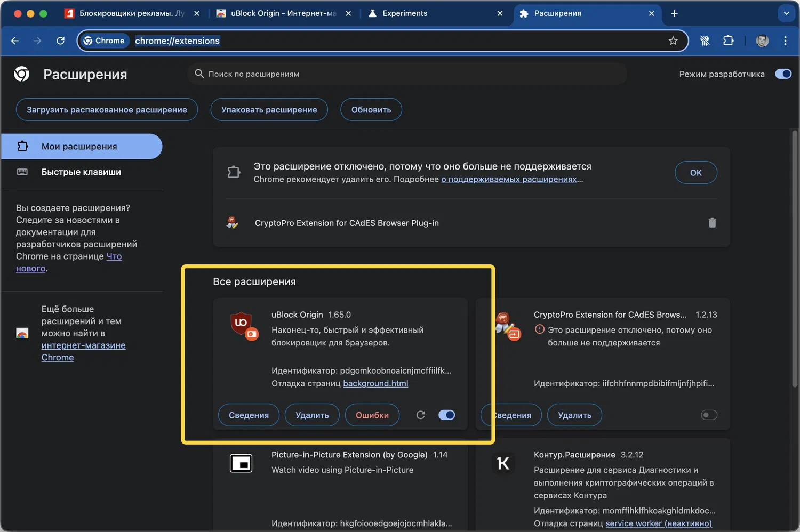Screen dimensions: 800x532
Task: Click the new tab plus button
Action: 674,13
